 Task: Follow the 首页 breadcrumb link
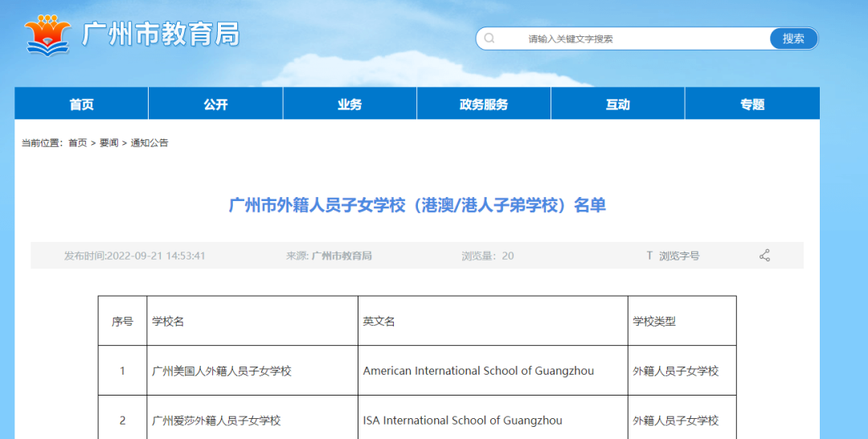[77, 143]
